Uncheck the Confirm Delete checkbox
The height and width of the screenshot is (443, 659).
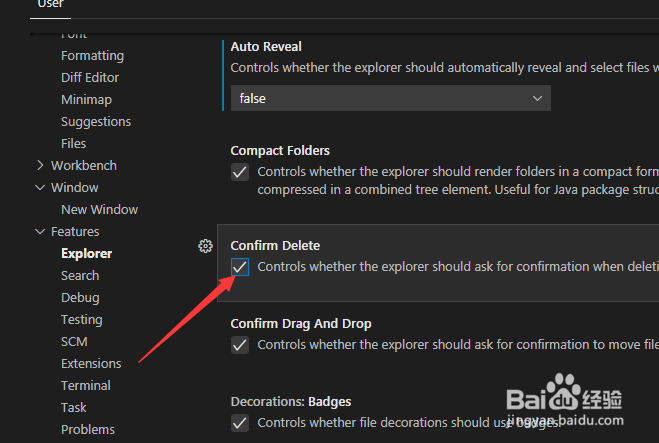tap(240, 267)
